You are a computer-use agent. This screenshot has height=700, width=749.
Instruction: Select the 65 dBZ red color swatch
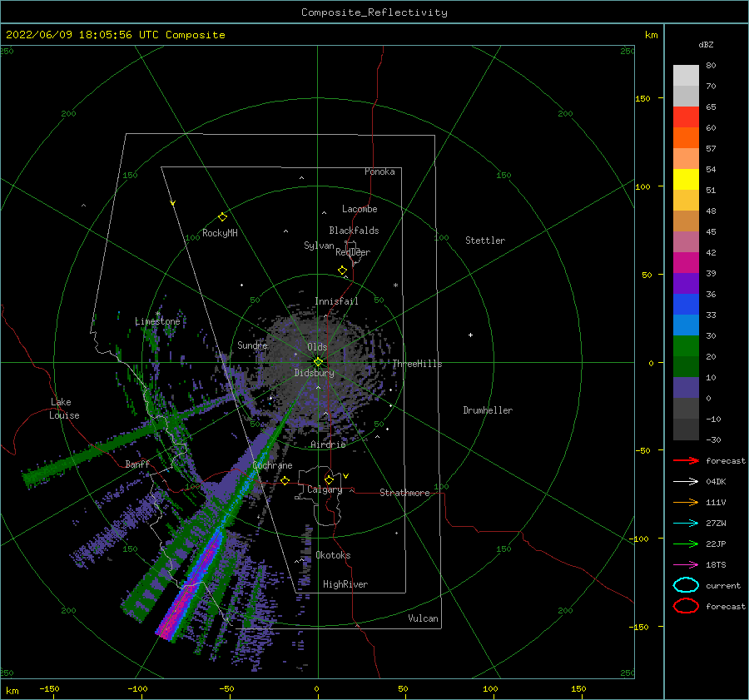point(686,117)
